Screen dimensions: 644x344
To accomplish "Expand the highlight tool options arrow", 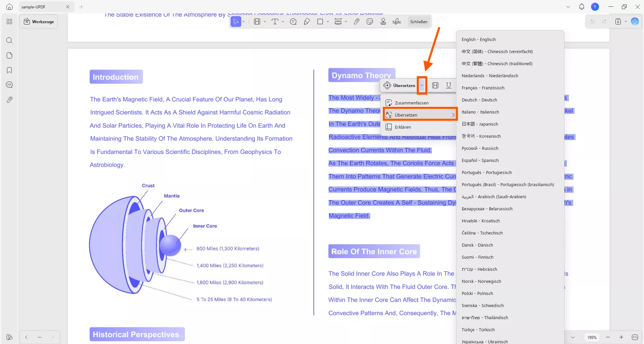I will (x=265, y=22).
